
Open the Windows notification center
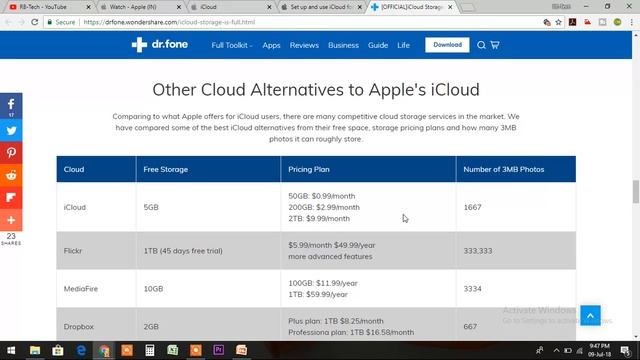(625, 350)
